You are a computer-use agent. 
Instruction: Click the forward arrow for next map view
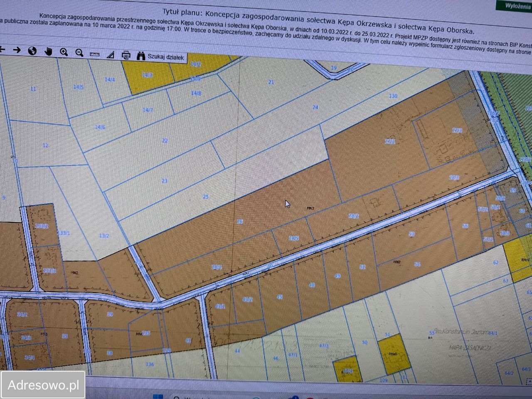pyautogui.click(x=17, y=50)
